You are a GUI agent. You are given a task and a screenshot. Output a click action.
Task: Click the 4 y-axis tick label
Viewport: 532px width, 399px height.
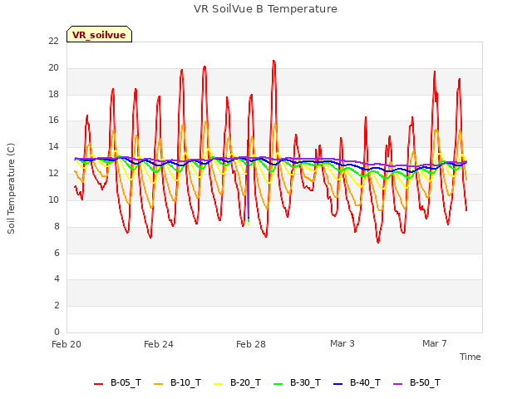[x=57, y=279]
